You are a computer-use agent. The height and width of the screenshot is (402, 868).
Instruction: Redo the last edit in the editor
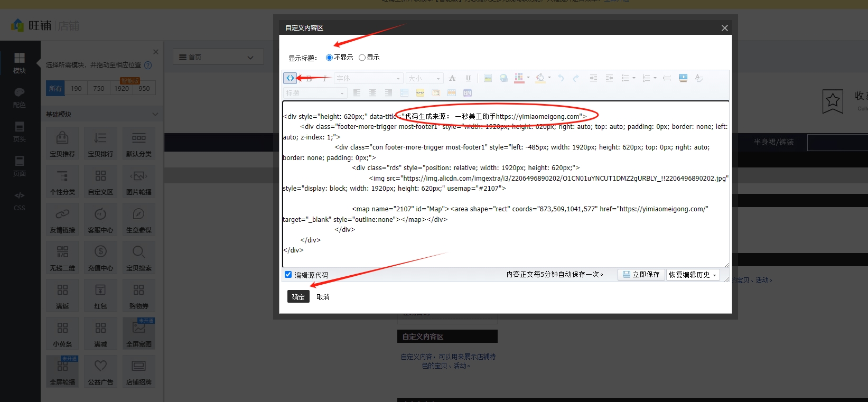pyautogui.click(x=576, y=78)
